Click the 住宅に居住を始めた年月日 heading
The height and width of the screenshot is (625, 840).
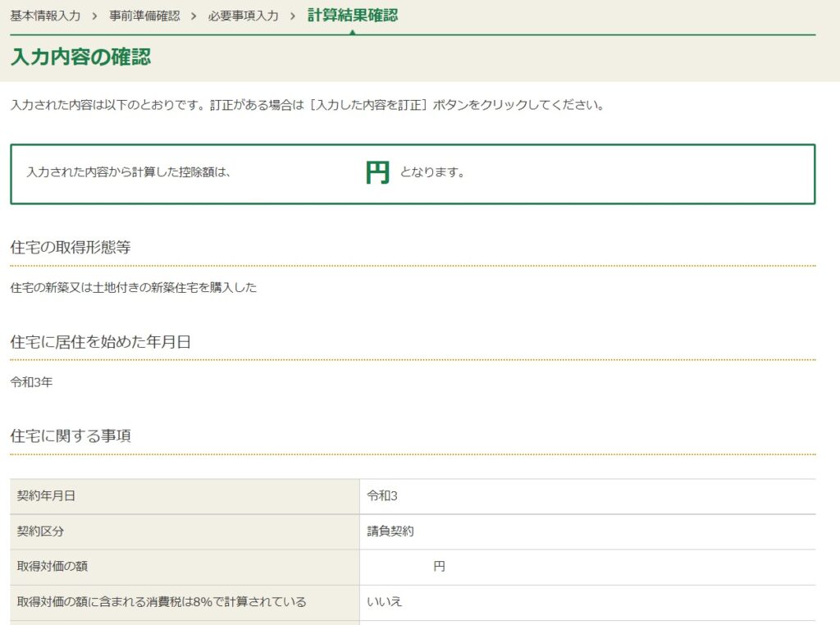click(x=101, y=342)
